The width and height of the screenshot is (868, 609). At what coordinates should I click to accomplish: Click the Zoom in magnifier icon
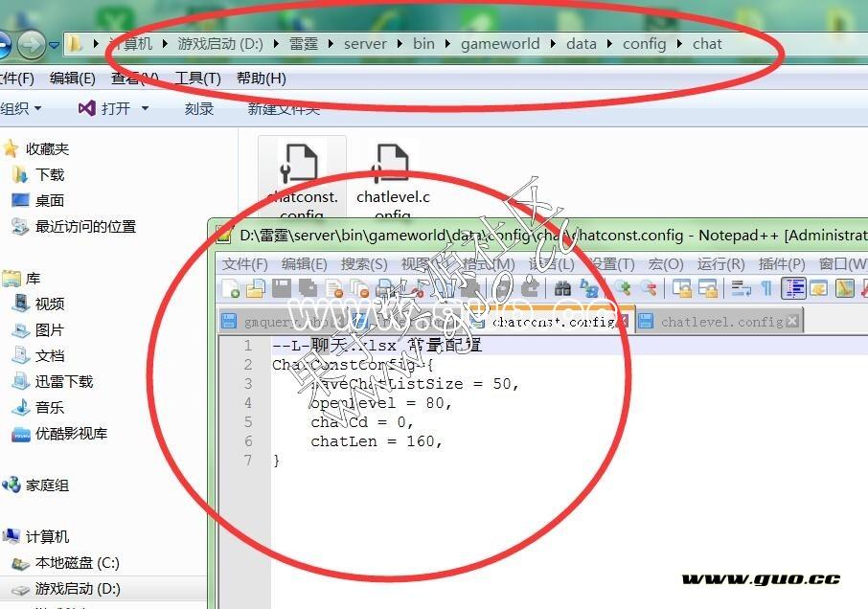[623, 288]
